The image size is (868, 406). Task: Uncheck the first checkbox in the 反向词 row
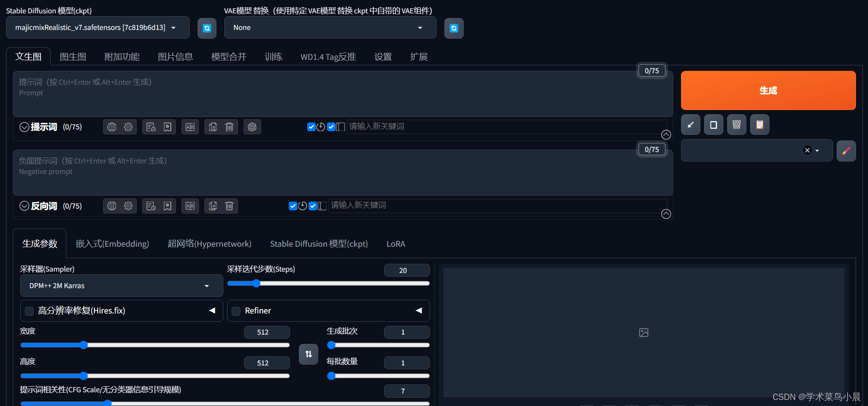pos(293,206)
